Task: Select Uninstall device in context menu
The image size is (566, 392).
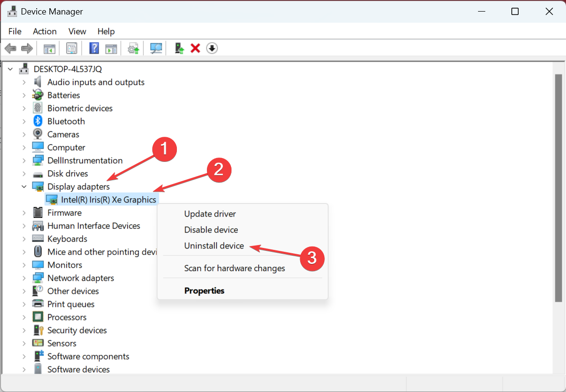Action: 214,246
